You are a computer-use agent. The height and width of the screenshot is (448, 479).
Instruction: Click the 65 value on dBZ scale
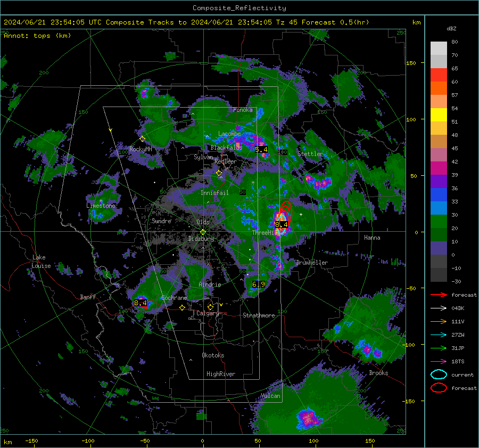point(455,69)
